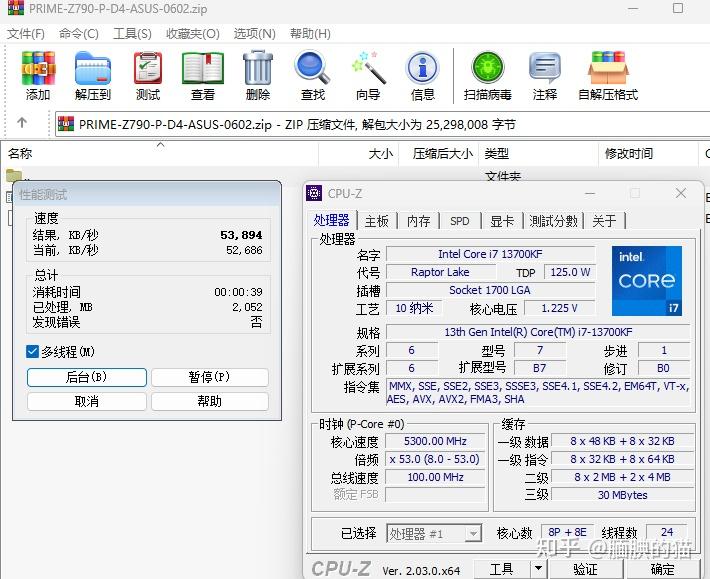Click the parent folder icon in file list
710x579 pixels.
[x=14, y=175]
